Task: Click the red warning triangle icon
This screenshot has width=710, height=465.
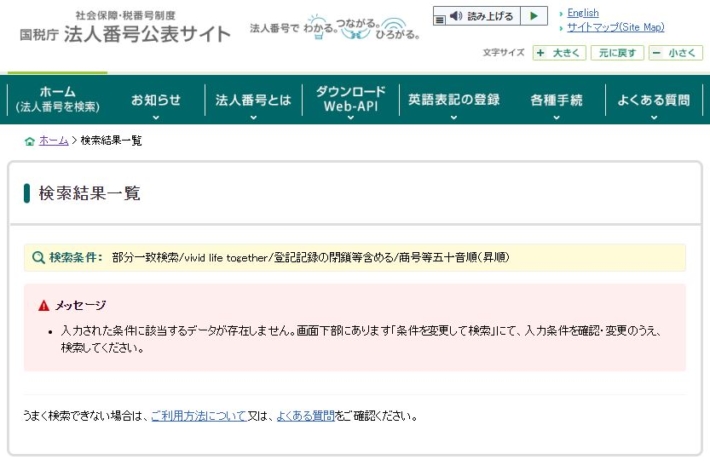Action: [43, 306]
